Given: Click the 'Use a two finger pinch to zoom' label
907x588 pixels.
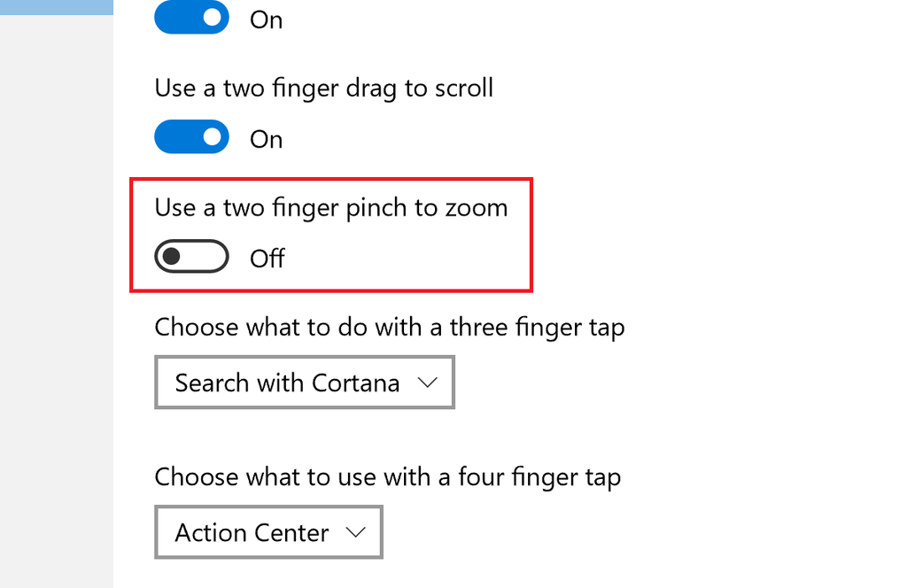Looking at the screenshot, I should click(331, 207).
